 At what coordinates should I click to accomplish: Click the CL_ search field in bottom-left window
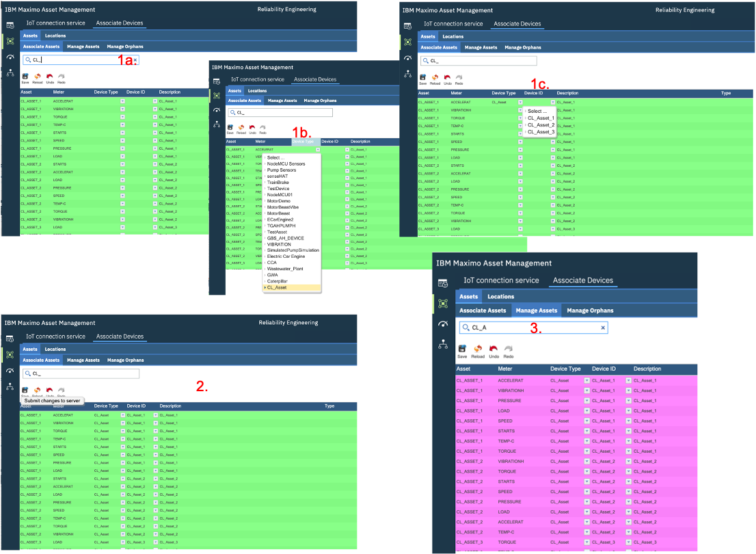[81, 373]
